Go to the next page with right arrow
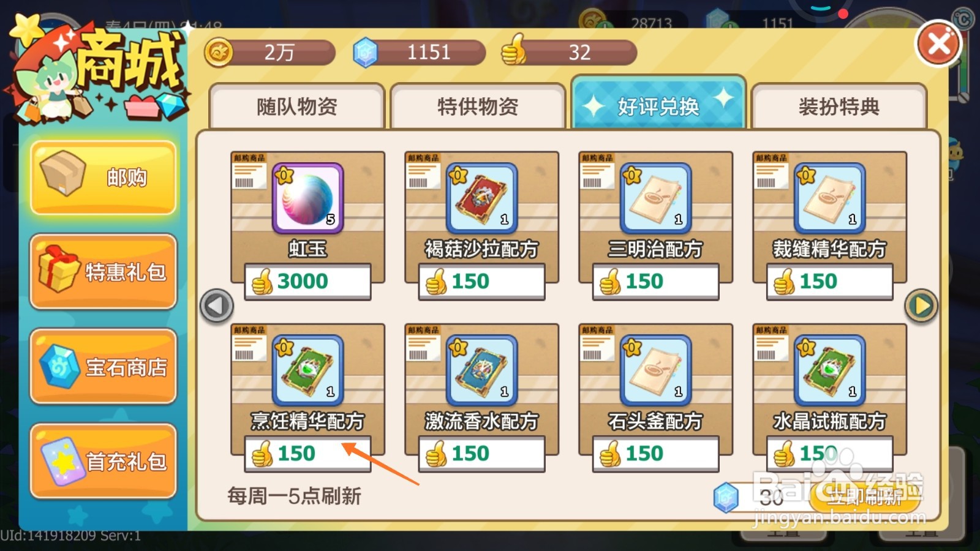The width and height of the screenshot is (980, 551). 921,305
